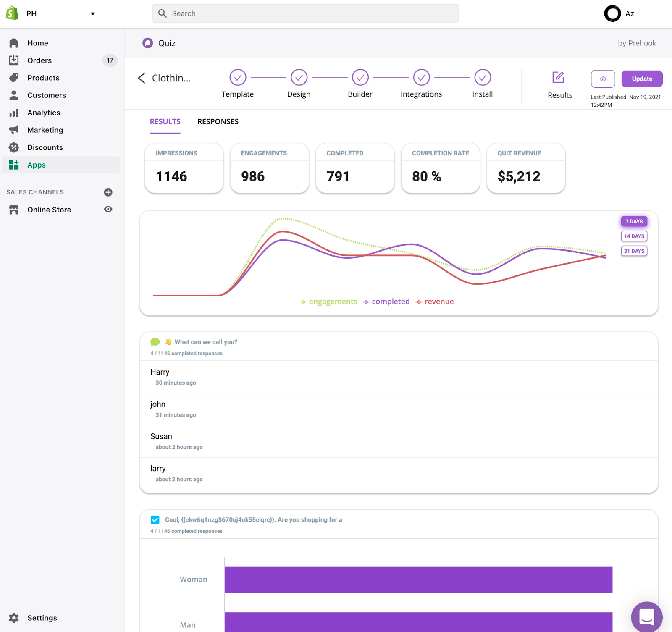This screenshot has width=672, height=632.
Task: Toggle the checkbox beside 'Cool, {{ckw6...' question
Action: click(x=155, y=520)
